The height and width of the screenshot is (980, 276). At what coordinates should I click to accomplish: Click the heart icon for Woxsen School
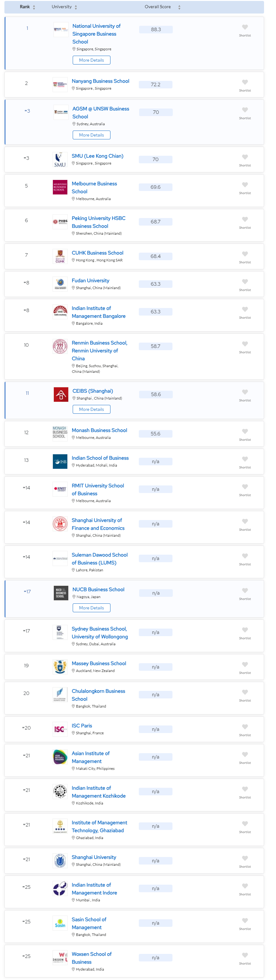tap(245, 955)
